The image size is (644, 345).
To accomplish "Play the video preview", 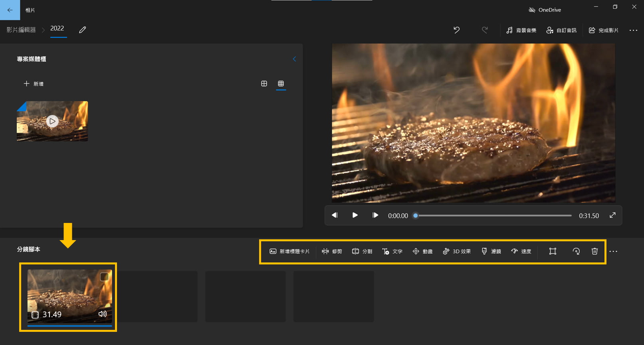I will click(x=355, y=215).
